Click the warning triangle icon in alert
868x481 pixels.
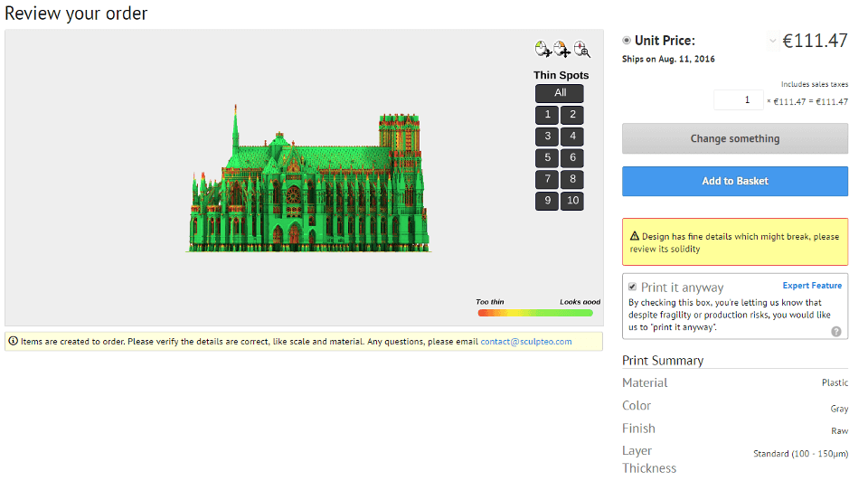point(635,236)
